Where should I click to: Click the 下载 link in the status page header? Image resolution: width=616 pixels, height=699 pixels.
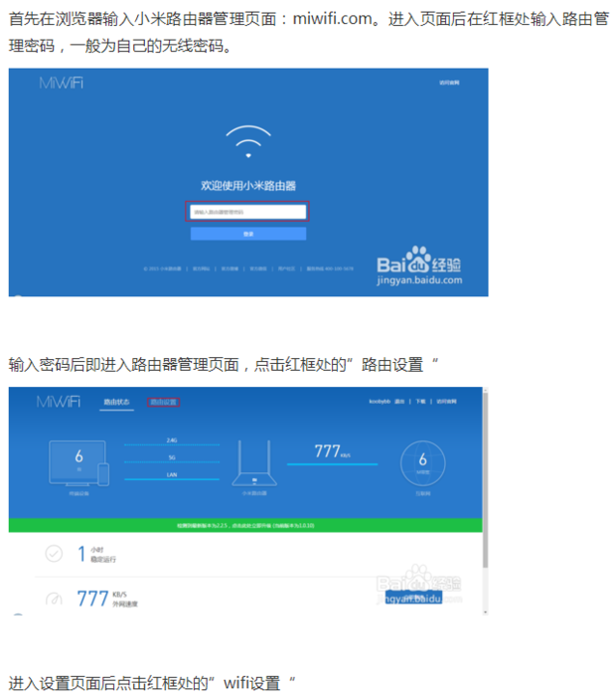[x=420, y=402]
